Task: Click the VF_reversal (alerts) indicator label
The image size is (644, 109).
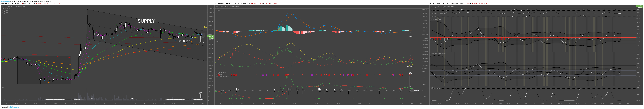Action: pyautogui.click(x=222, y=77)
